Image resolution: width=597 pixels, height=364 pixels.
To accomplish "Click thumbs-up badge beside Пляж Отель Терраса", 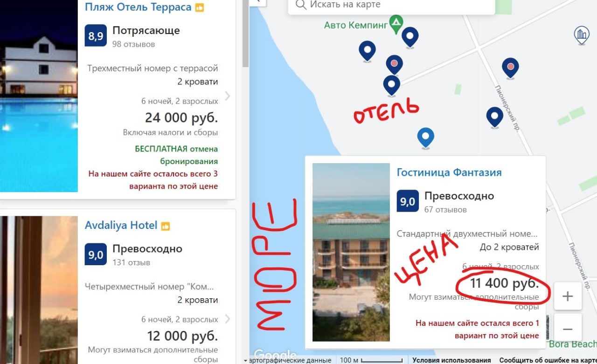I will pos(200,8).
